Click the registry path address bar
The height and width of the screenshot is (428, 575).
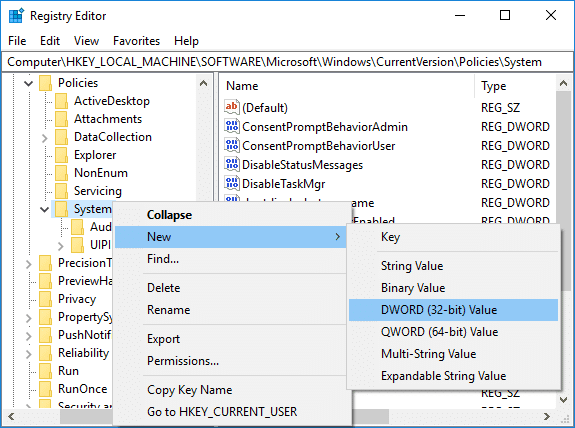pos(287,62)
